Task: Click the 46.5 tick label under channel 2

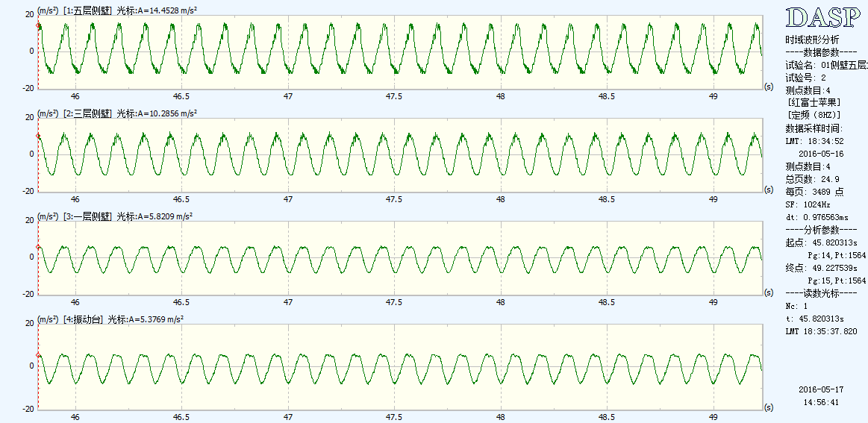Action: pyautogui.click(x=181, y=199)
